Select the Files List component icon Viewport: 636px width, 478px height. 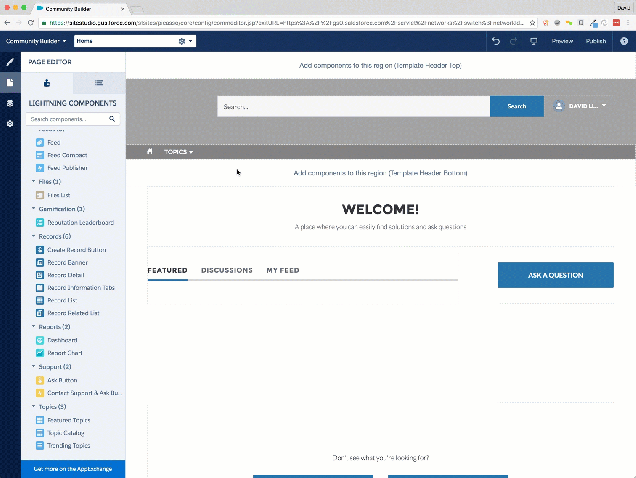click(x=40, y=195)
